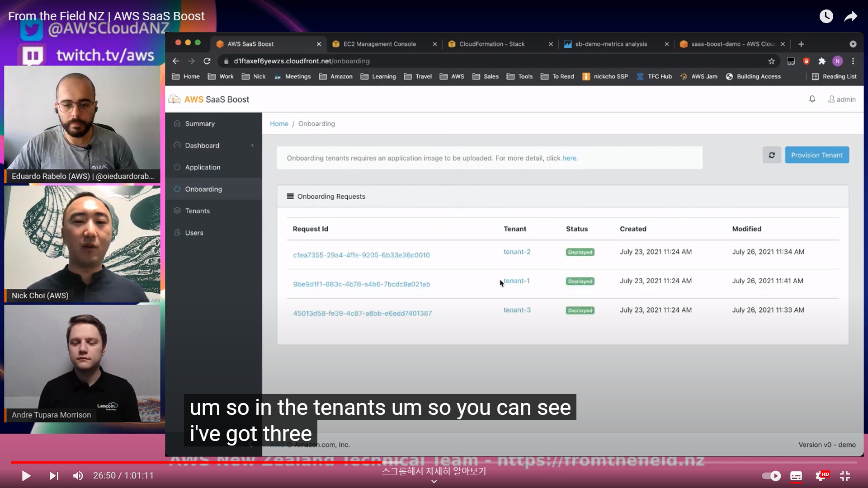Play the video
Screen dimensions: 868x488
tap(26, 475)
